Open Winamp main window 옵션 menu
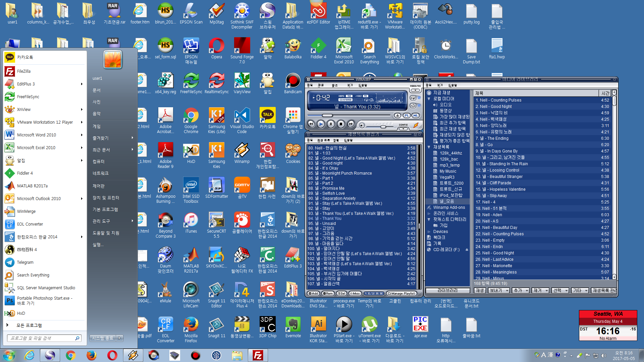 coord(335,85)
